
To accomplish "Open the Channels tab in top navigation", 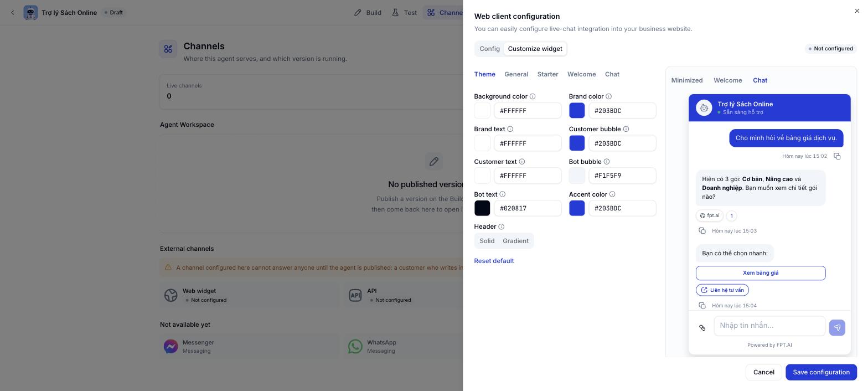I will (443, 12).
